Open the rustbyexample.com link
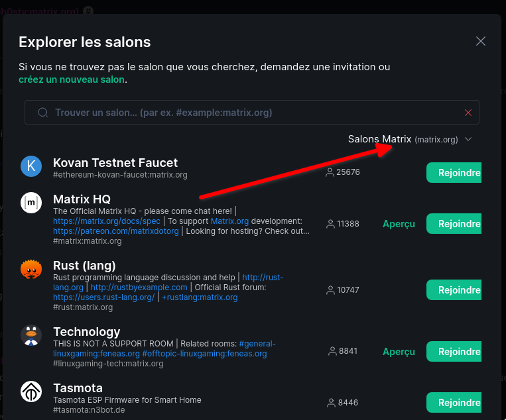The image size is (506, 420). (139, 288)
